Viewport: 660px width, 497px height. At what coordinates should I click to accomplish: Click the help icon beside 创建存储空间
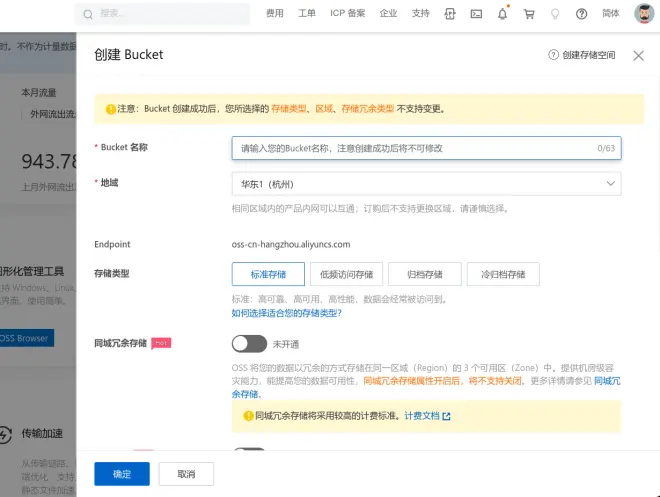(x=553, y=55)
